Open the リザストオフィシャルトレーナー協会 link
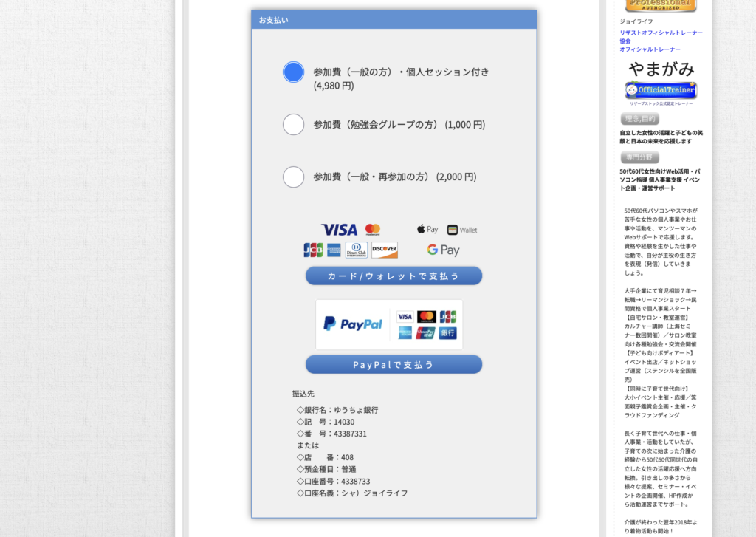 pos(661,37)
